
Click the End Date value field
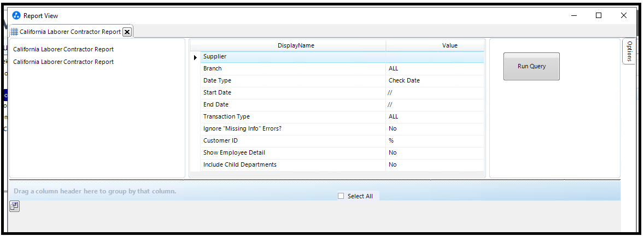435,105
